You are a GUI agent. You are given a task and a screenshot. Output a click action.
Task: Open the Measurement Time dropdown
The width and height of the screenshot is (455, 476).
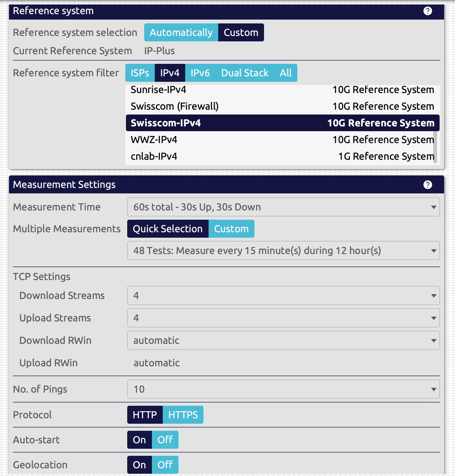[x=283, y=207]
